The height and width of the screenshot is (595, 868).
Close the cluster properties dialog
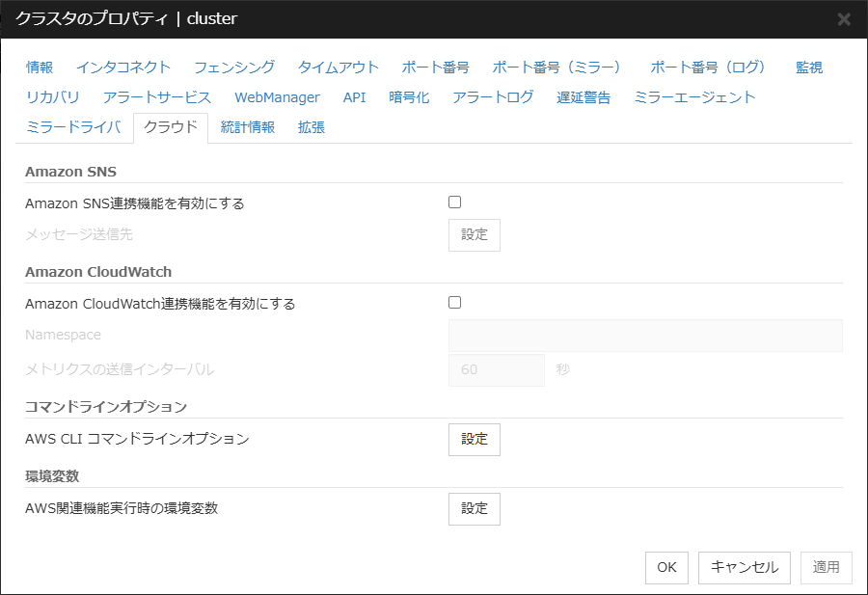[x=844, y=19]
